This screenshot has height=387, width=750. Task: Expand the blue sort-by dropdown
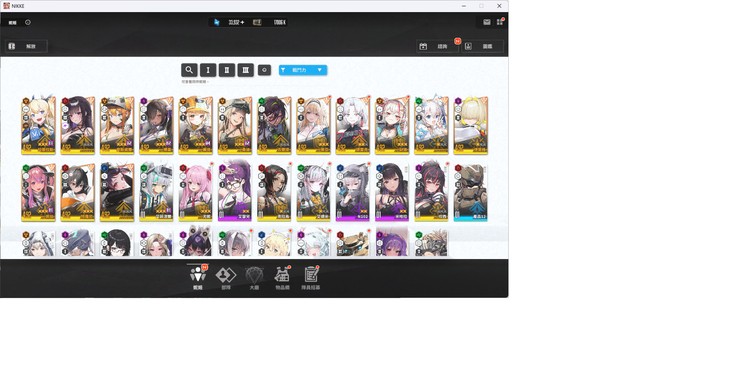[x=303, y=70]
